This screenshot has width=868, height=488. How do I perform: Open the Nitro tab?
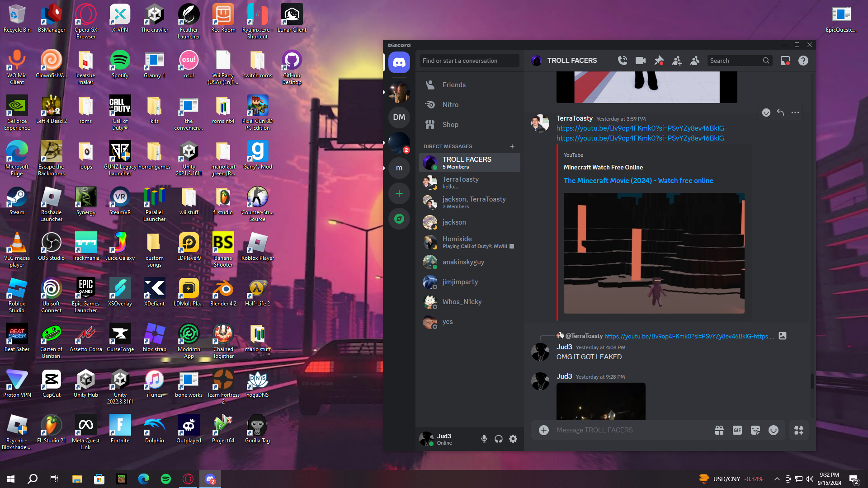tap(450, 105)
